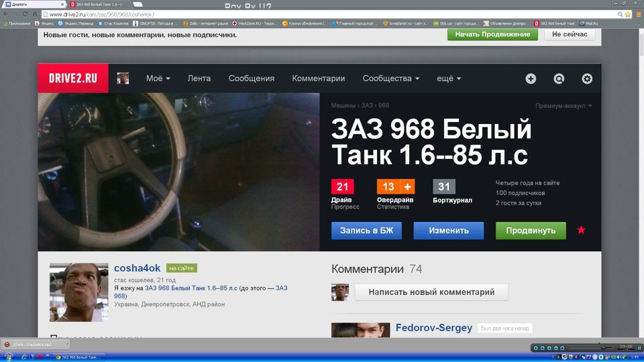The image size is (644, 362).
Task: Switch to the ЗАЗ 968 Белый Танк tab
Action: coord(98,4)
